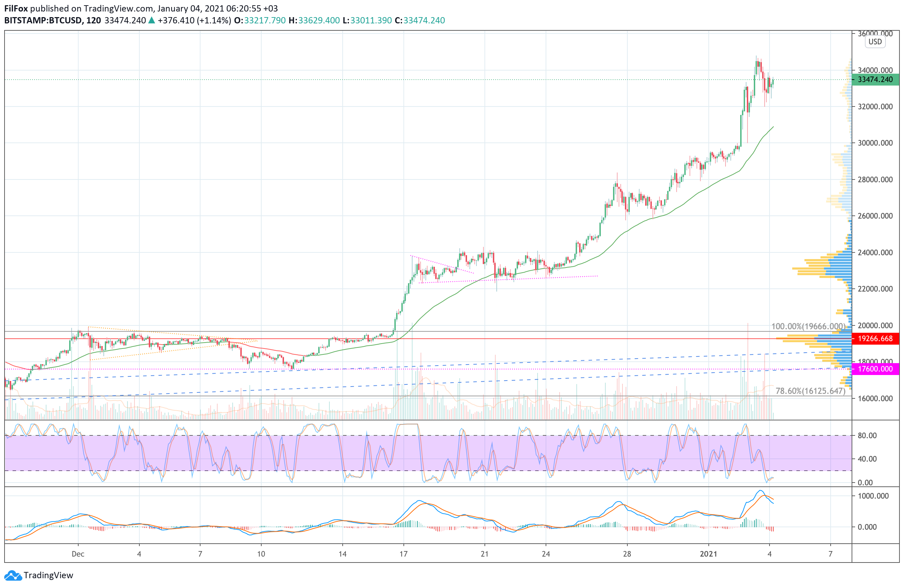Viewport: 904px width, 588px height.
Task: Click the green up-triangle price change icon
Action: tap(152, 21)
